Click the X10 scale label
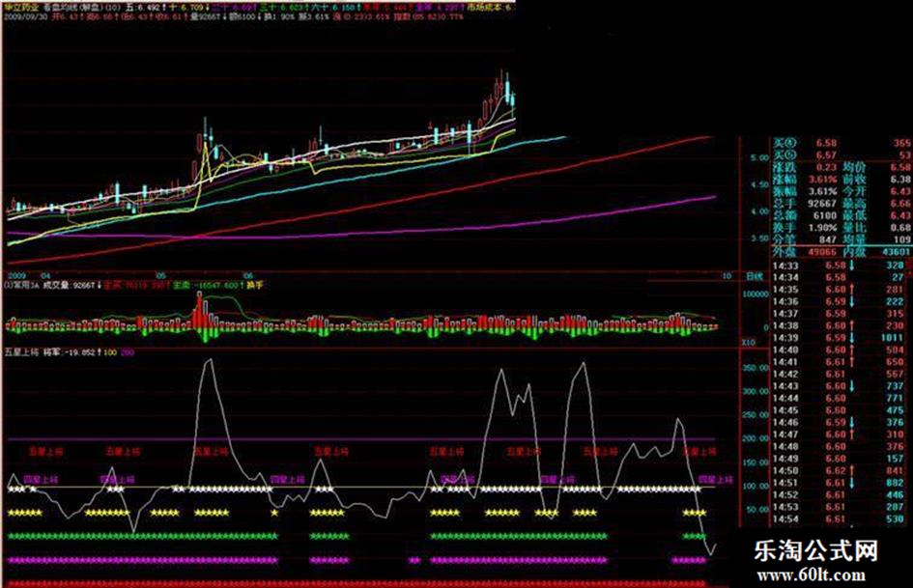This screenshot has width=913, height=588. tap(749, 343)
